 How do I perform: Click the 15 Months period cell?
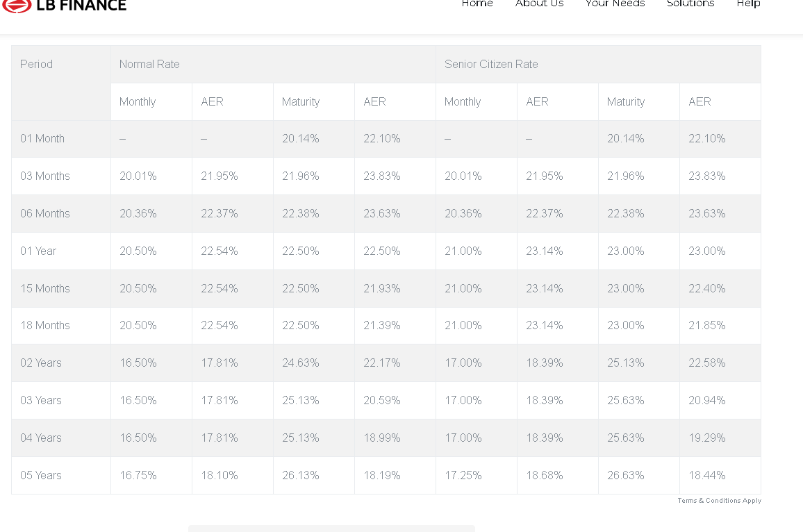coord(61,289)
